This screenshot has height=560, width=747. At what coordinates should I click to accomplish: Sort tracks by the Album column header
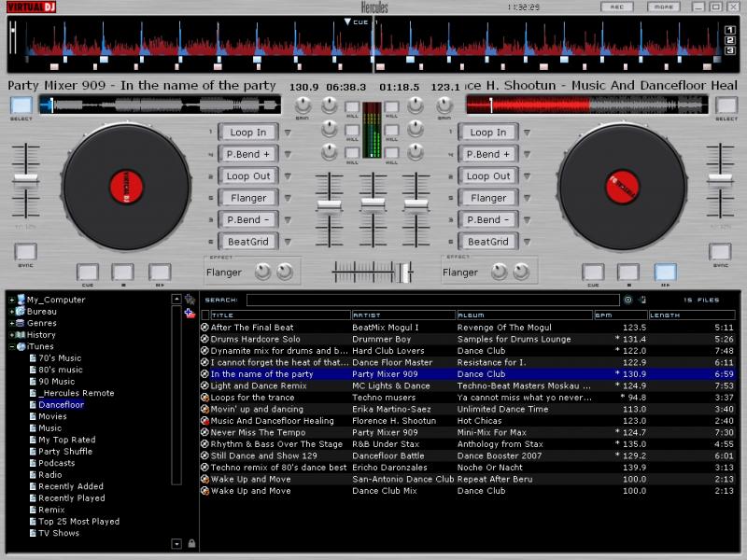(x=525, y=315)
